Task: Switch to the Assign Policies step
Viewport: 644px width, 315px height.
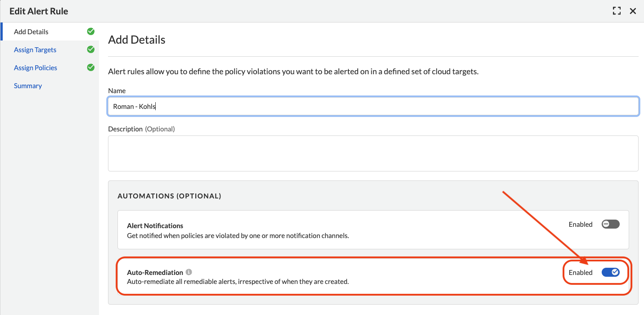Action: tap(36, 68)
